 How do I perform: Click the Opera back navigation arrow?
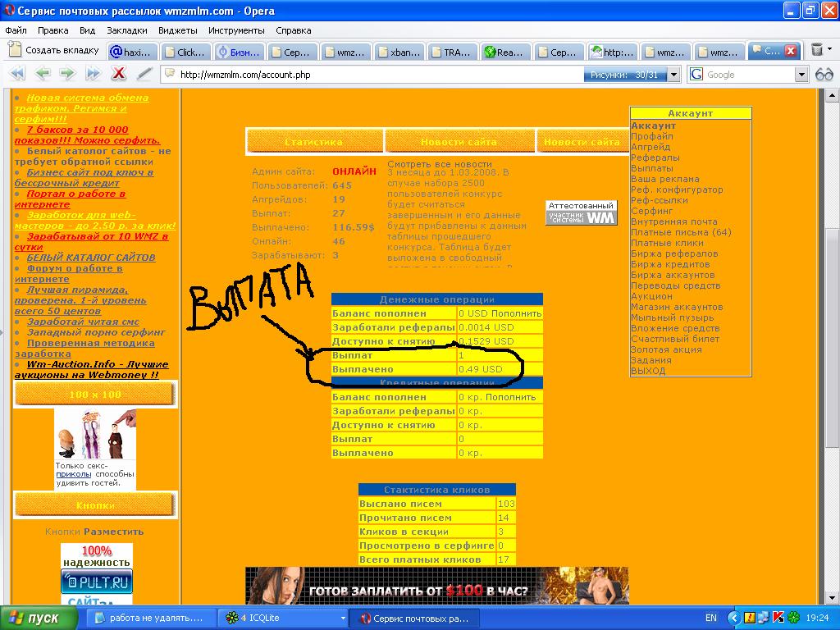click(x=43, y=74)
